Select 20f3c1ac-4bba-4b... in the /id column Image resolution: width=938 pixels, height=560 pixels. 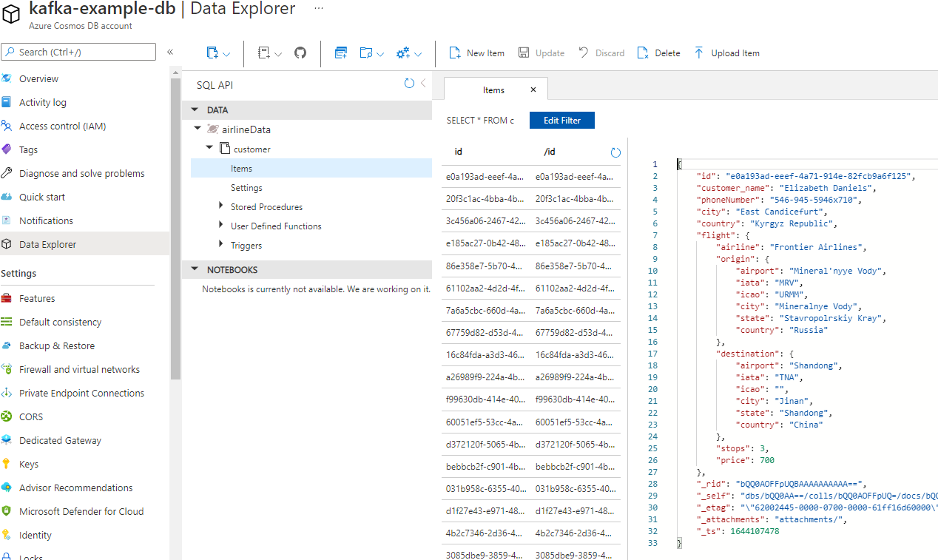[576, 199]
